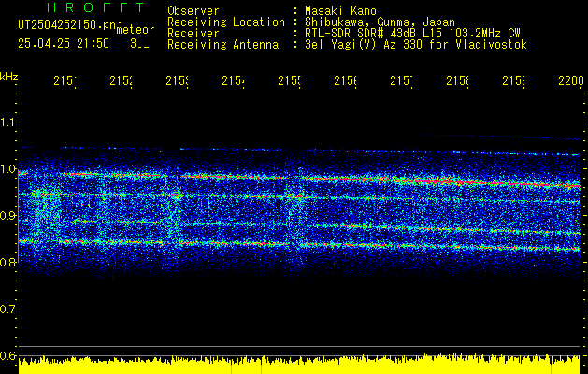The image size is (588, 374).
Task: Click the 0.9 frequency axis label
Action: point(8,216)
